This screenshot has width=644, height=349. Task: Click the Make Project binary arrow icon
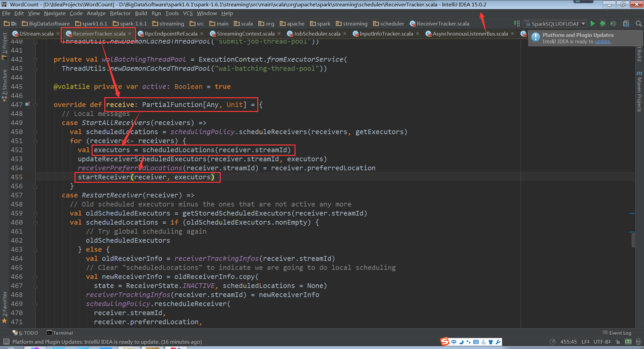[x=517, y=23]
